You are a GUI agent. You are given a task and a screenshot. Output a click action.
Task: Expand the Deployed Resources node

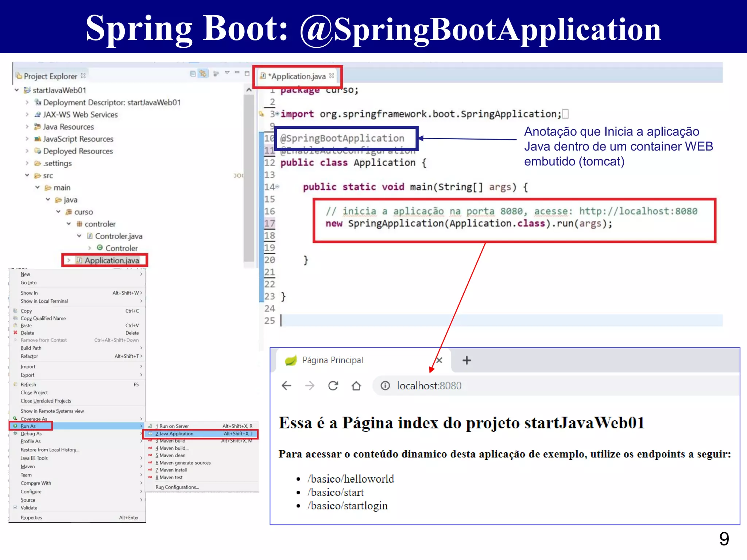tap(27, 151)
